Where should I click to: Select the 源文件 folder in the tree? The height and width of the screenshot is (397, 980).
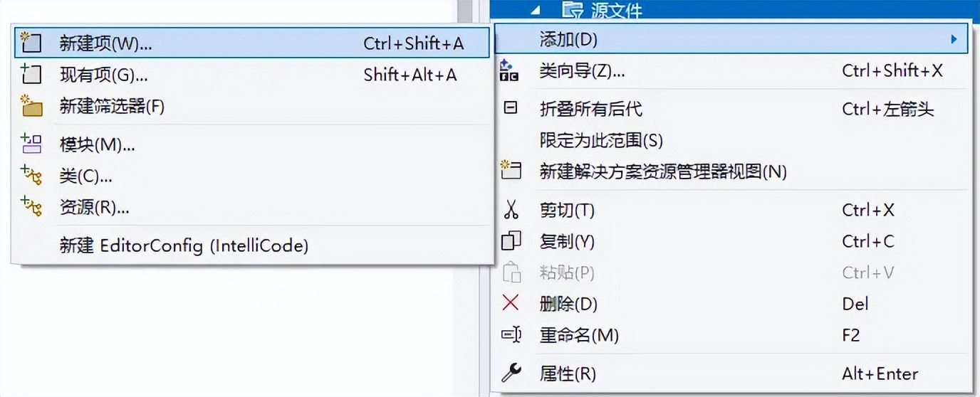[x=603, y=10]
